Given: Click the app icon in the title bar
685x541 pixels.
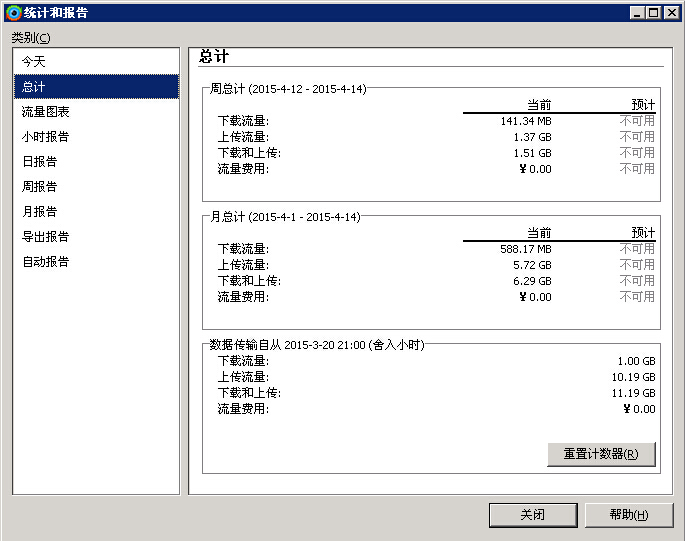Looking at the screenshot, I should click(13, 12).
